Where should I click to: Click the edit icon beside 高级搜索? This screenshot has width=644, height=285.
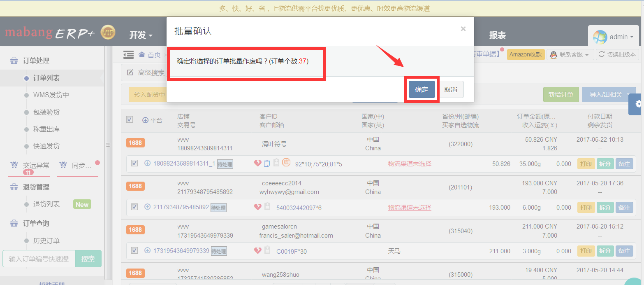tap(130, 72)
